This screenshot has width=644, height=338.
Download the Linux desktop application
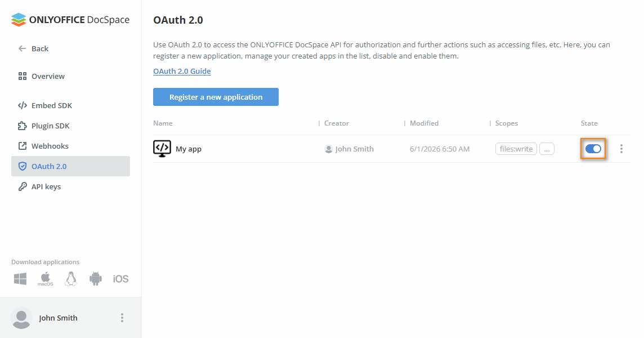(70, 279)
